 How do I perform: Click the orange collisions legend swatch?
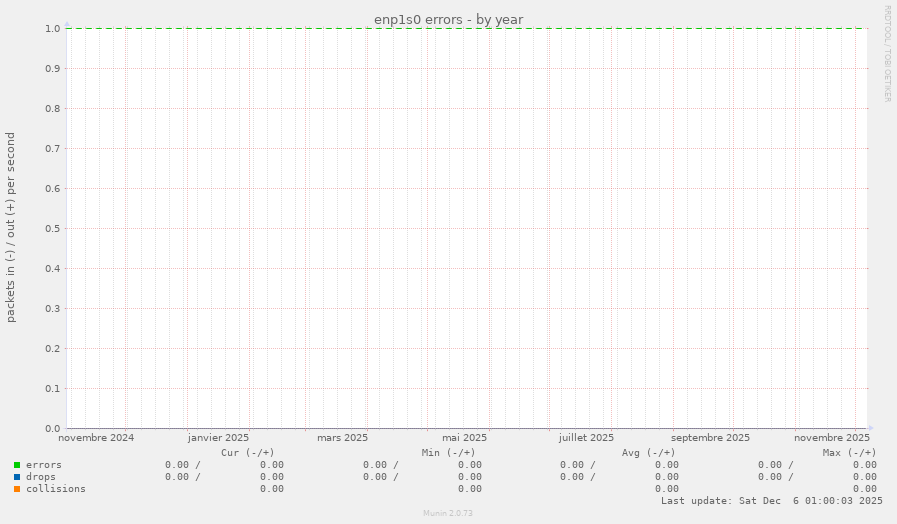pyautogui.click(x=17, y=489)
